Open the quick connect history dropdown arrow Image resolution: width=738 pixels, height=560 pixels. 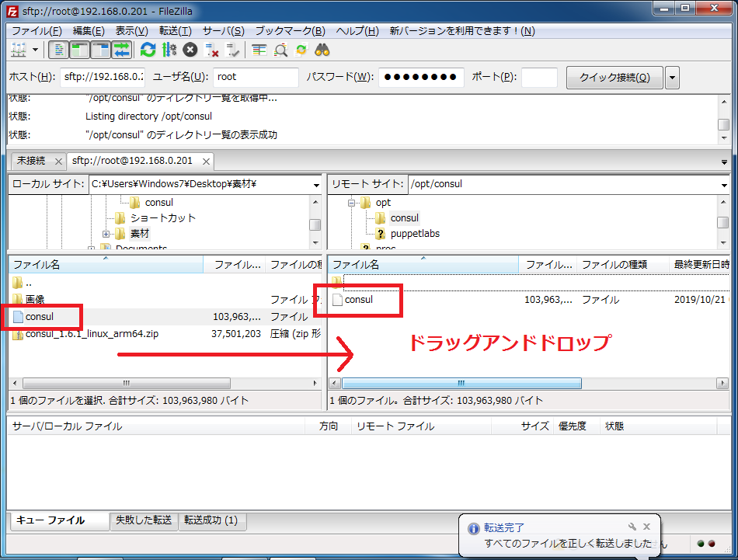point(673,78)
